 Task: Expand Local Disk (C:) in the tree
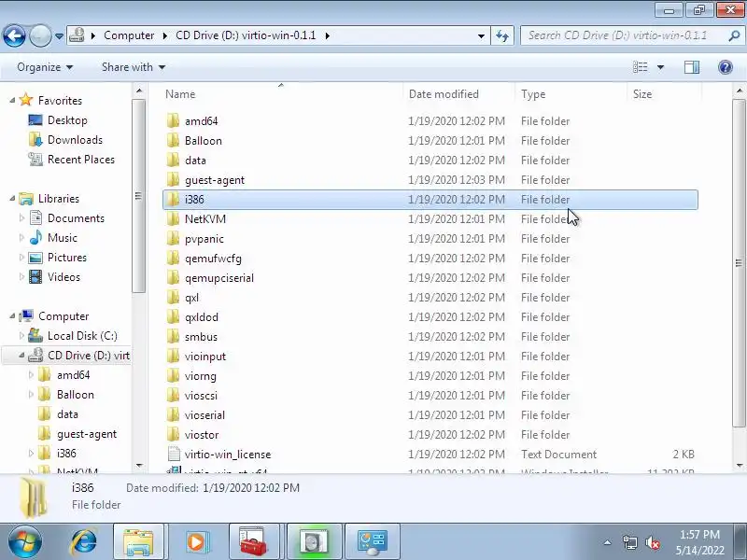[21, 336]
